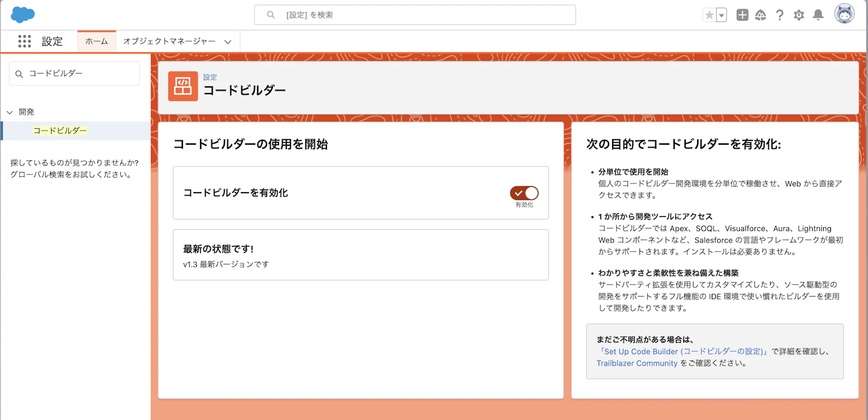Open the Astro user avatar
This screenshot has height=420, width=868.
click(x=844, y=15)
